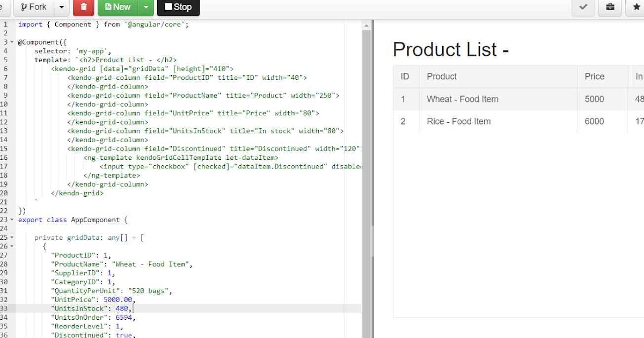Click the ID column header
This screenshot has width=644, height=338.
405,77
